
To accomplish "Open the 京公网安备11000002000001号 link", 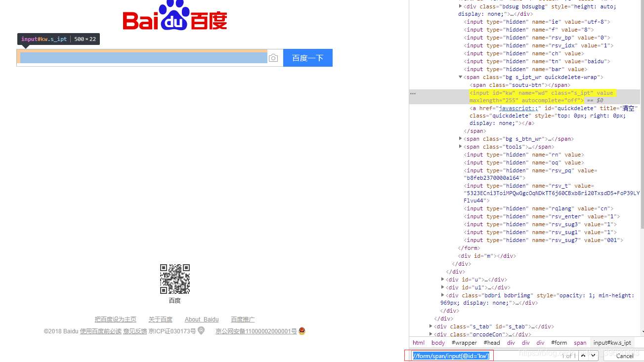I will [x=256, y=331].
